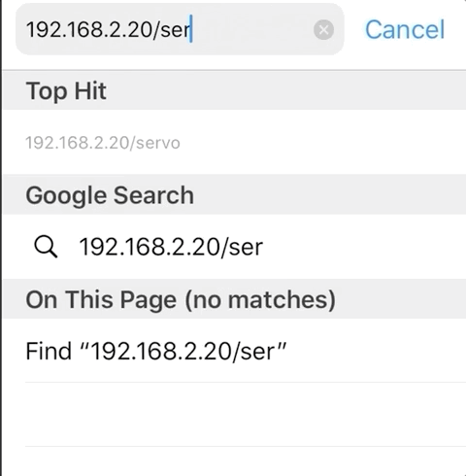
Task: Open the top hit 192.168.2.20/servo
Action: coord(234,142)
